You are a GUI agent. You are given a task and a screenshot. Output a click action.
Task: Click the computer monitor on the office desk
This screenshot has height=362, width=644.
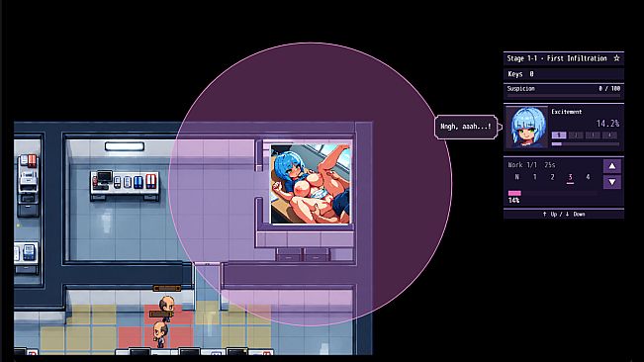tap(105, 178)
